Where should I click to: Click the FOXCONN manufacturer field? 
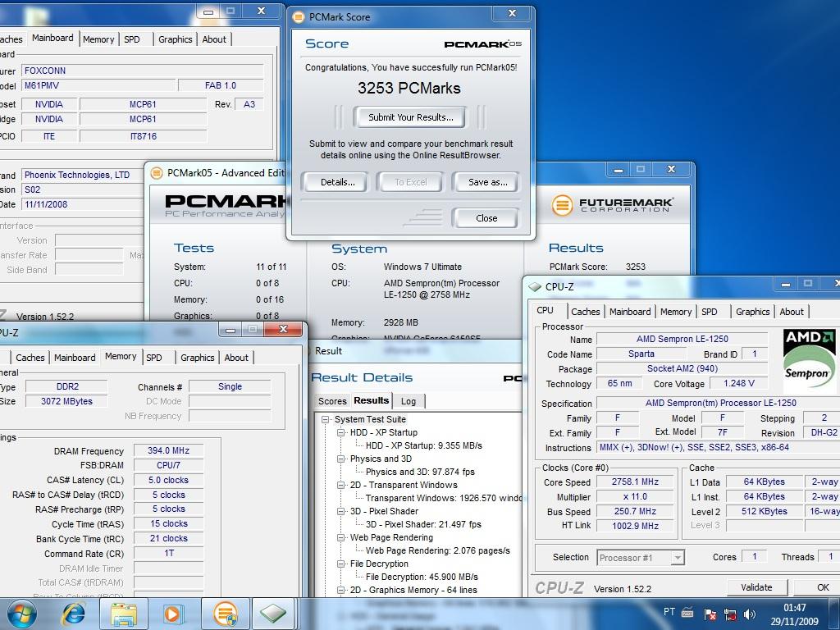click(143, 71)
